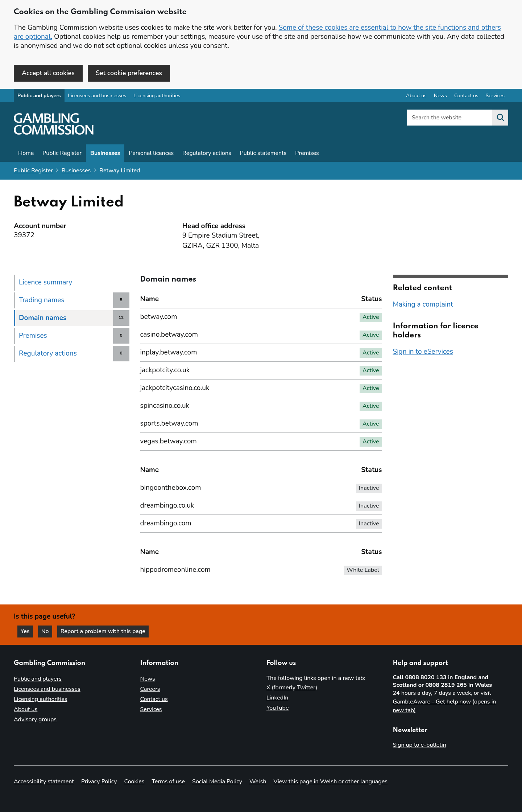View this page in Welsh or other languages
Viewport: 522px width, 812px height.
[331, 782]
